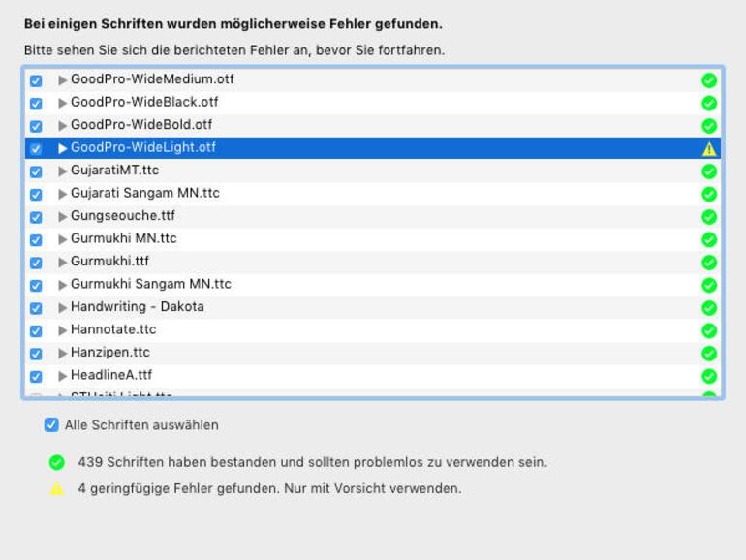The image size is (746, 560).
Task: Click green check status of GujaratiMT.ttc
Action: (708, 171)
